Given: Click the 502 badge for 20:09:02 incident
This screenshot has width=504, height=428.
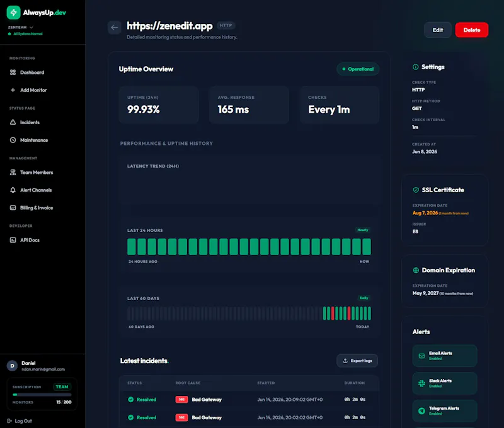Looking at the screenshot, I should [x=181, y=400].
